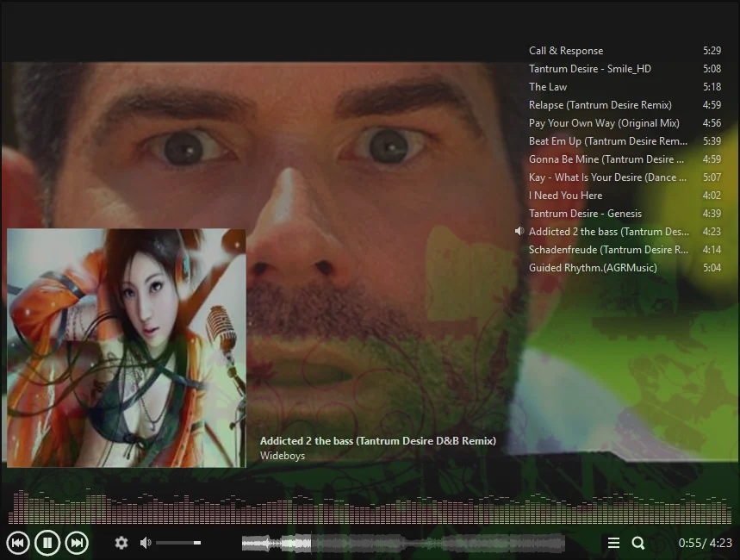
Task: Pause the current song
Action: pyautogui.click(x=47, y=543)
